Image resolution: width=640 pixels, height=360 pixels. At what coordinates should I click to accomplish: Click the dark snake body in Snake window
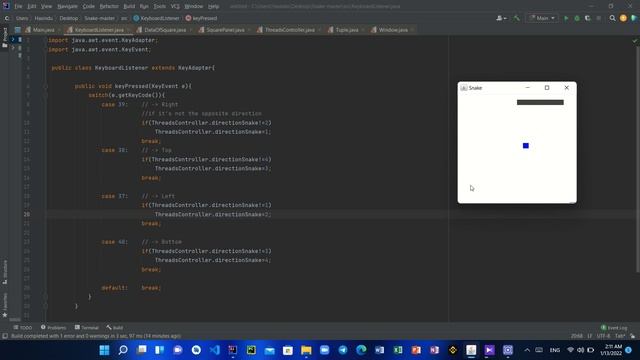coord(540,102)
